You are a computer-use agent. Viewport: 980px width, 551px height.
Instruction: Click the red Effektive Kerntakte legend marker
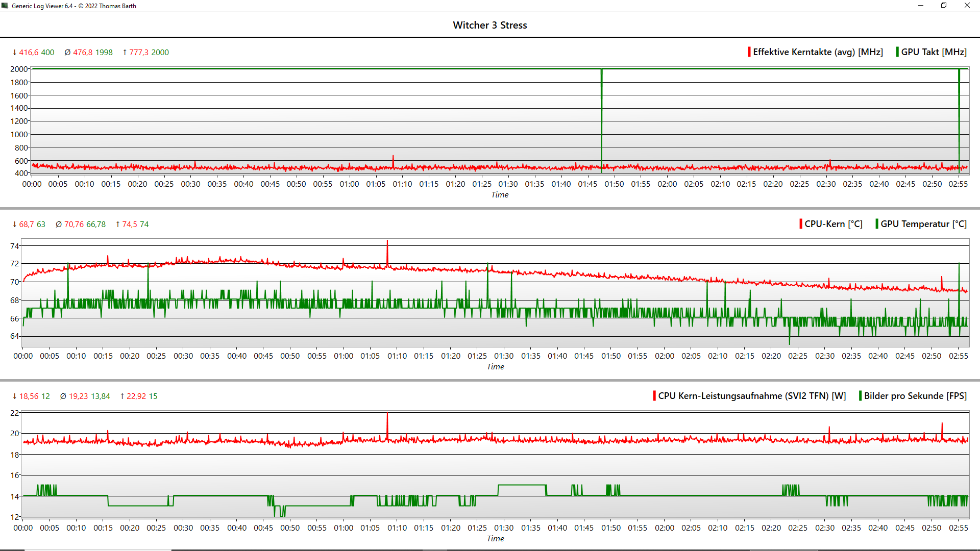(749, 52)
